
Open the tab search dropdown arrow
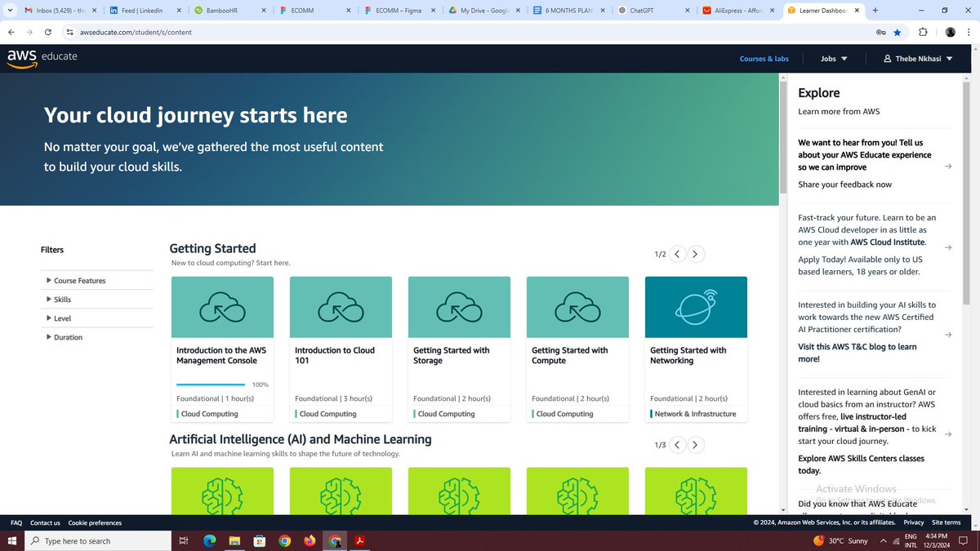click(x=9, y=11)
